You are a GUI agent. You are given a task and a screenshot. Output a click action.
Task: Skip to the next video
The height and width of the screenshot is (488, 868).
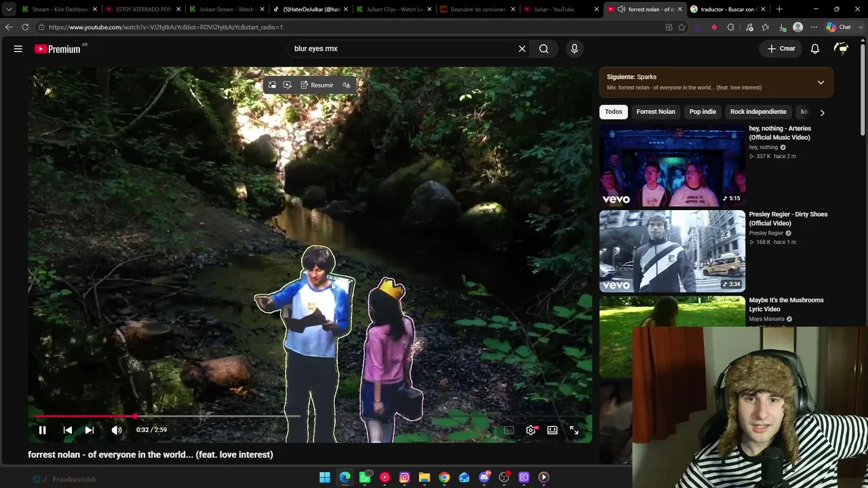click(90, 430)
